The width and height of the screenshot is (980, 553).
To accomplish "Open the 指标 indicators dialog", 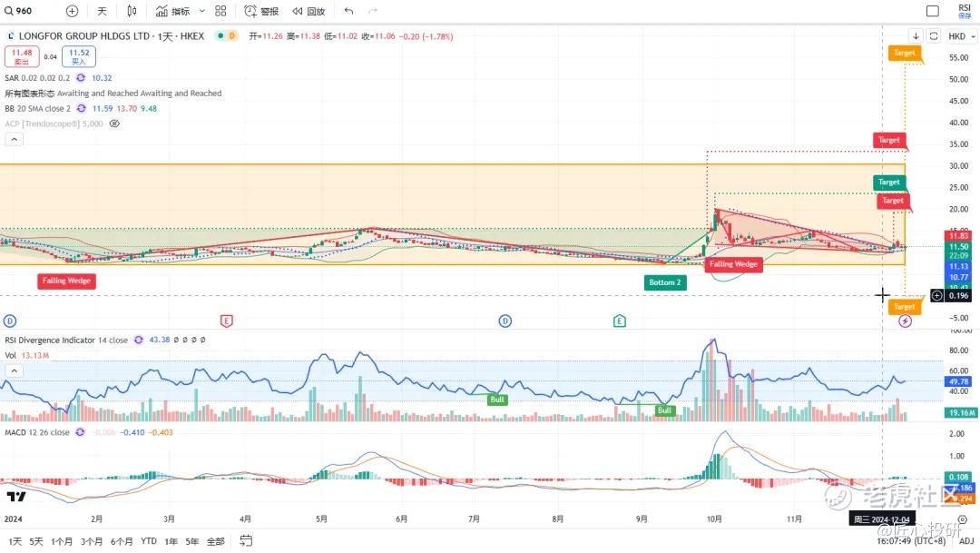I will point(173,11).
